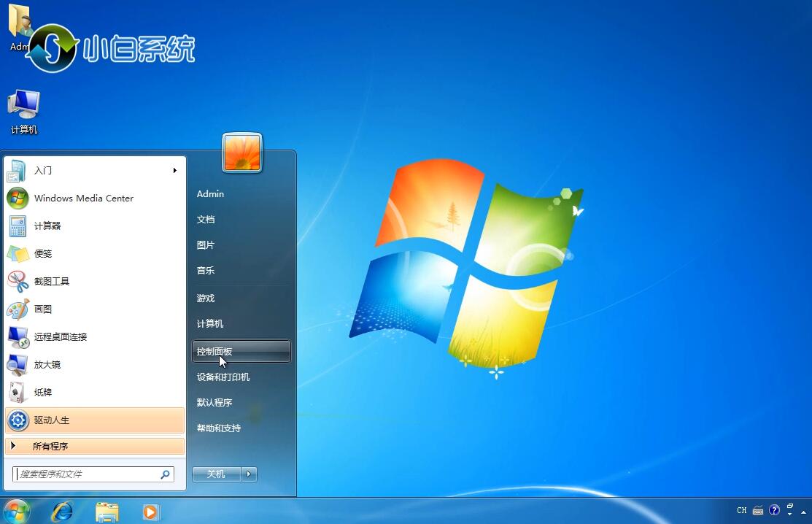Start the Solitaire (纸牌) game
The image size is (812, 524).
coord(43,393)
